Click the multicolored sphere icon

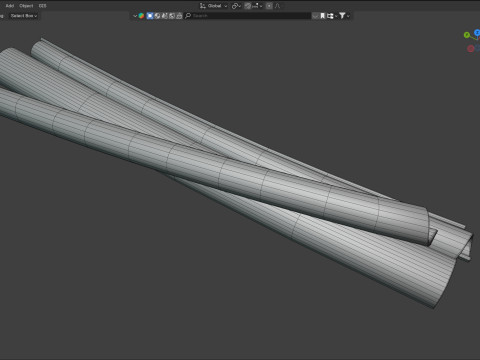[x=141, y=16]
